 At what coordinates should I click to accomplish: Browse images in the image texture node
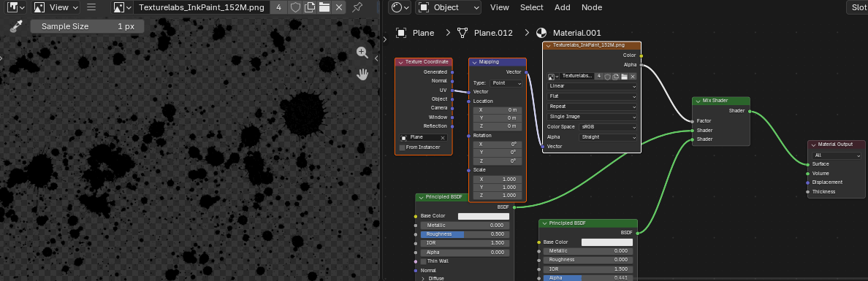553,77
